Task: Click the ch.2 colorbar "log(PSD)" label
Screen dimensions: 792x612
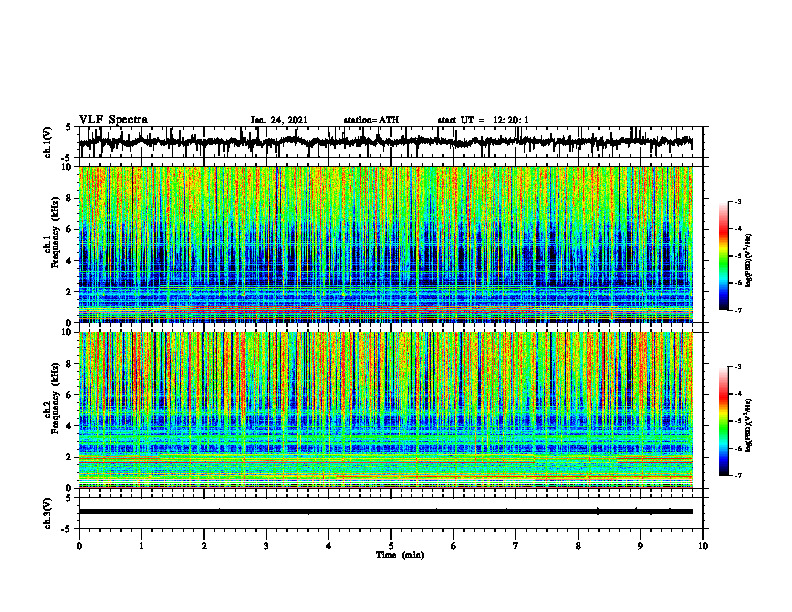Action: pyautogui.click(x=749, y=424)
